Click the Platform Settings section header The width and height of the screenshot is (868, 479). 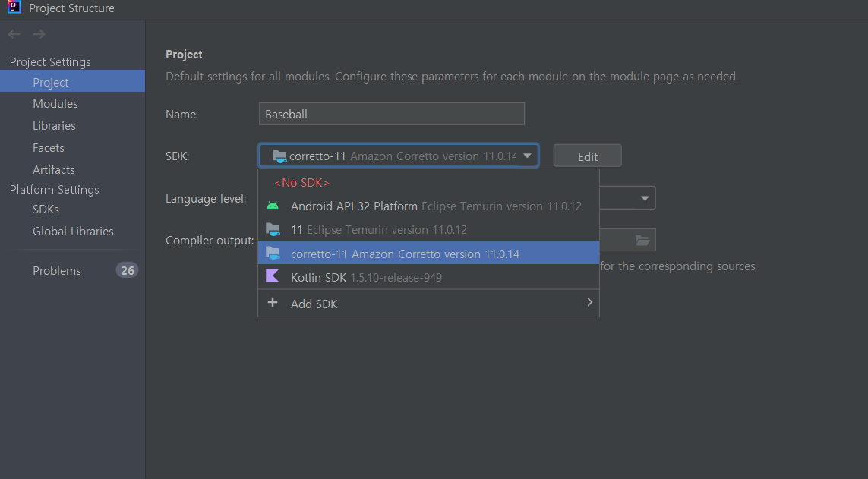[54, 189]
